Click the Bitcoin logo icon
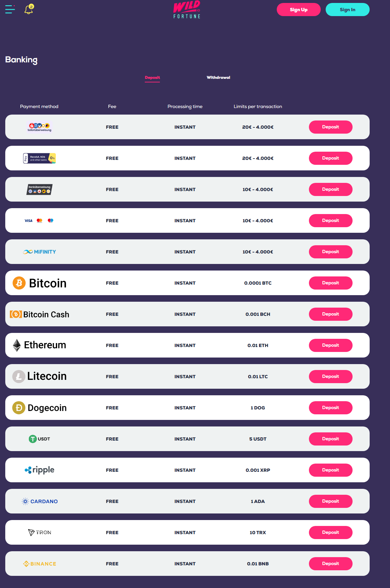Viewport: 390px width, 588px height. (19, 283)
